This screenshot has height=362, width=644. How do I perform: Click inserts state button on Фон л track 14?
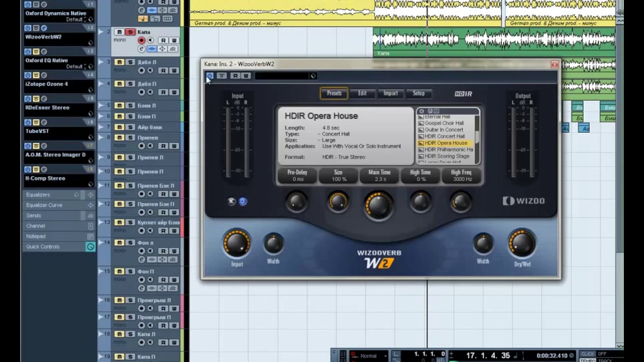click(152, 259)
